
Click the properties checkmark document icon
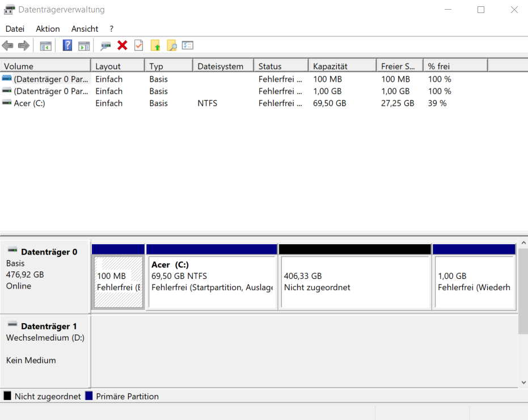click(x=139, y=45)
